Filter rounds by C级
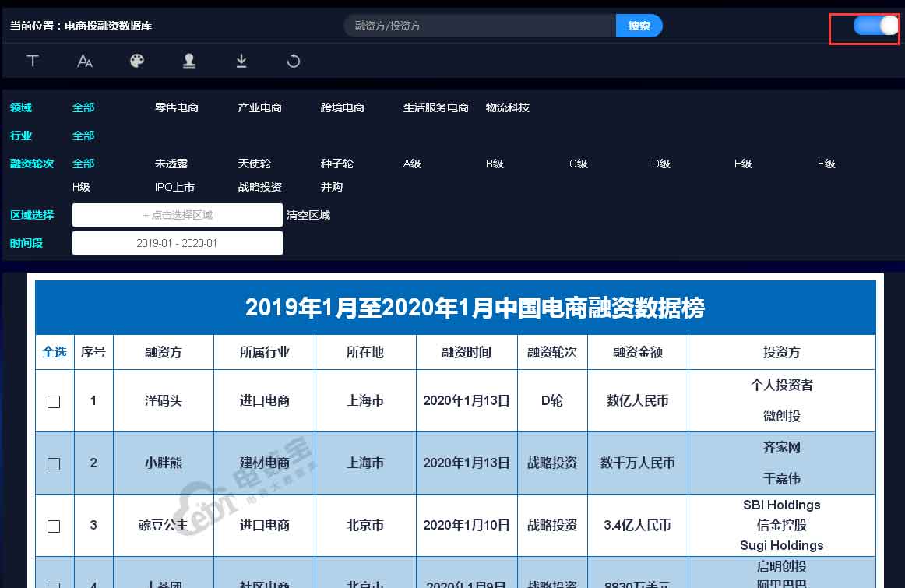Image resolution: width=905 pixels, height=588 pixels. pos(579,164)
